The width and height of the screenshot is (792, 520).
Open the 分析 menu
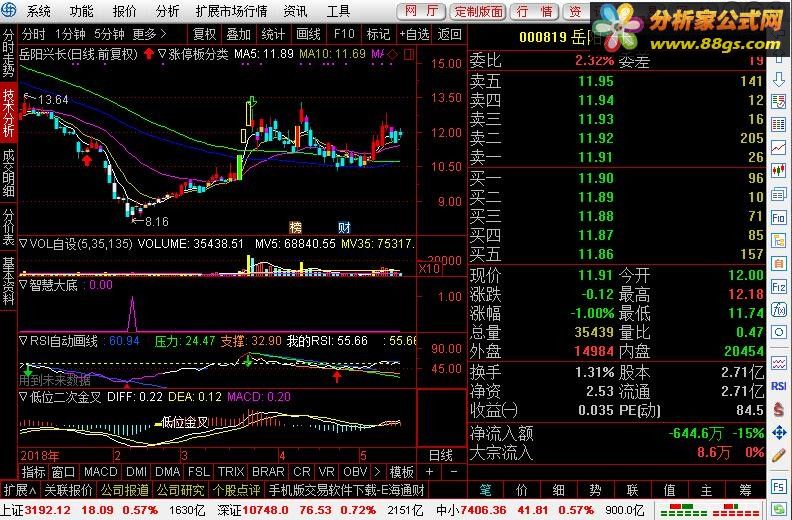point(167,11)
